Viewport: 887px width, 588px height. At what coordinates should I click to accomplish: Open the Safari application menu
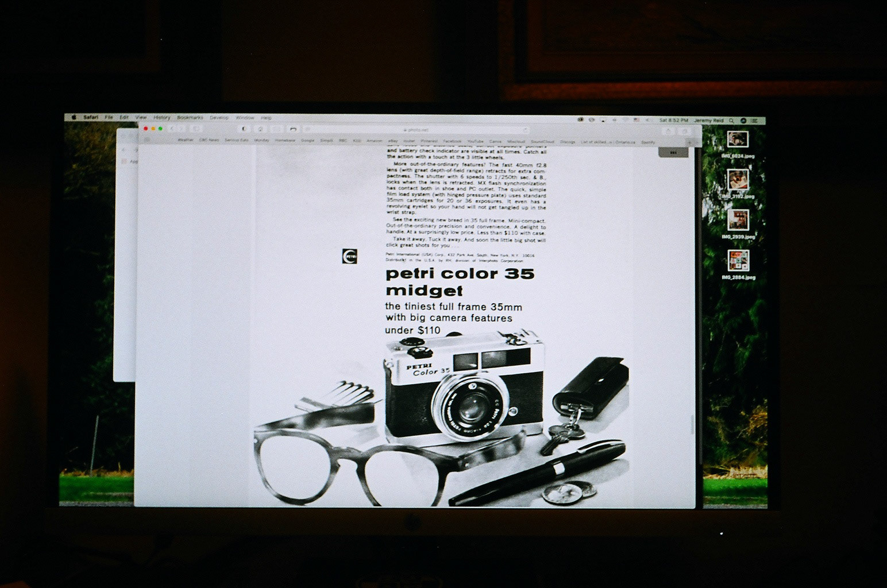[x=90, y=117]
